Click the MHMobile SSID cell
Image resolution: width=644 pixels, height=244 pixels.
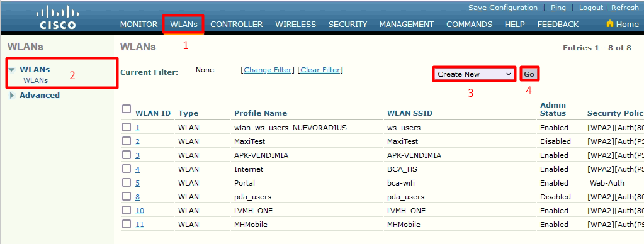coord(404,225)
